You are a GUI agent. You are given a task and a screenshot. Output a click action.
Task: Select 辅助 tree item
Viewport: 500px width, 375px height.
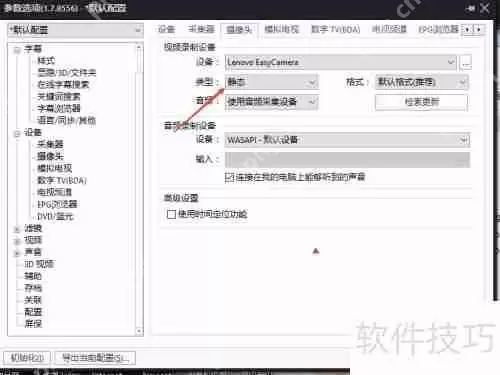point(33,276)
